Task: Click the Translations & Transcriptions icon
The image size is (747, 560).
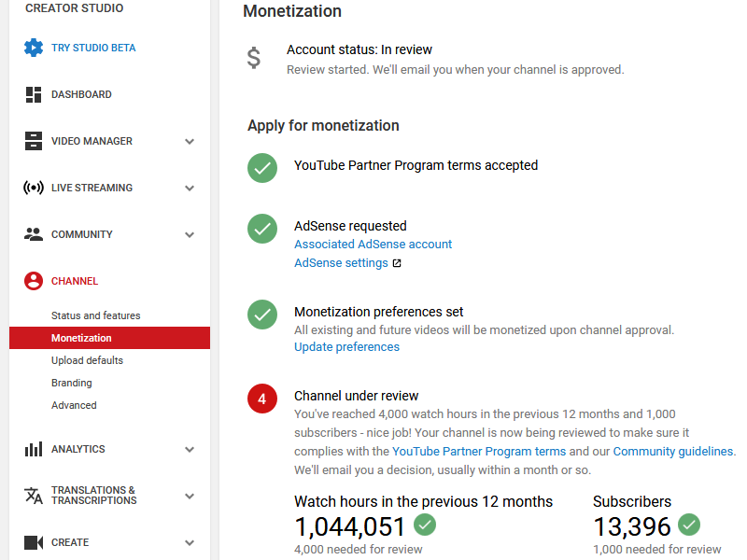Action: coord(34,496)
